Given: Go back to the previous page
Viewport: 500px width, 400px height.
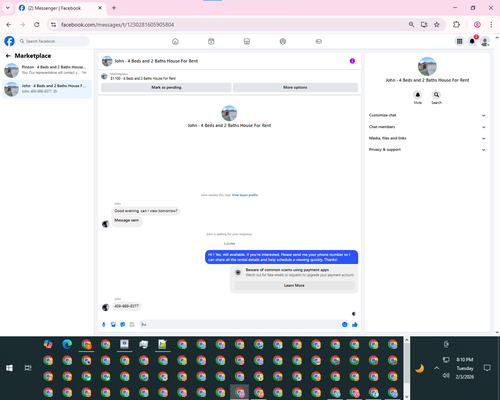Looking at the screenshot, I should coord(9,24).
